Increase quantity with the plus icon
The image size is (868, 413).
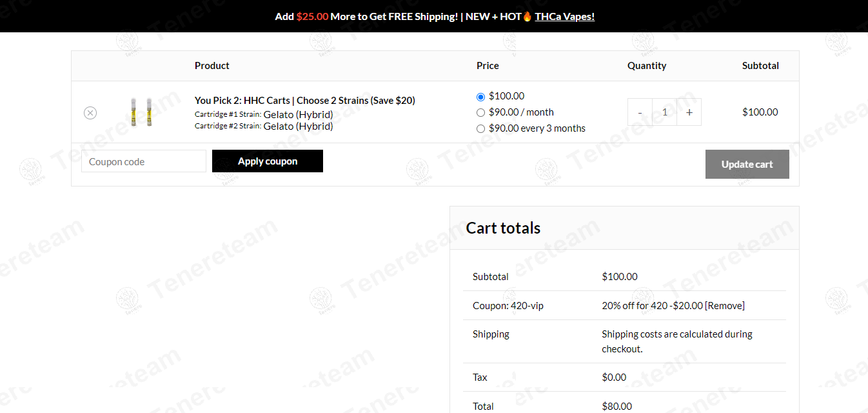[689, 112]
